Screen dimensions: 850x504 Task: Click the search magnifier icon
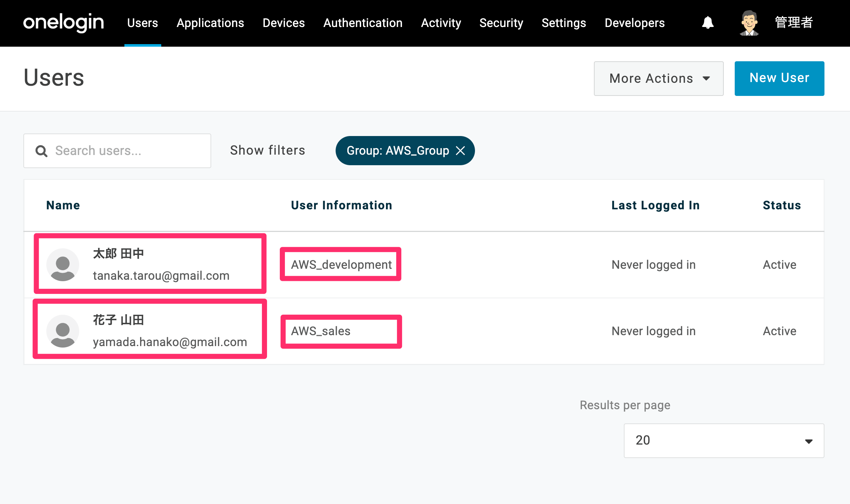tap(41, 151)
